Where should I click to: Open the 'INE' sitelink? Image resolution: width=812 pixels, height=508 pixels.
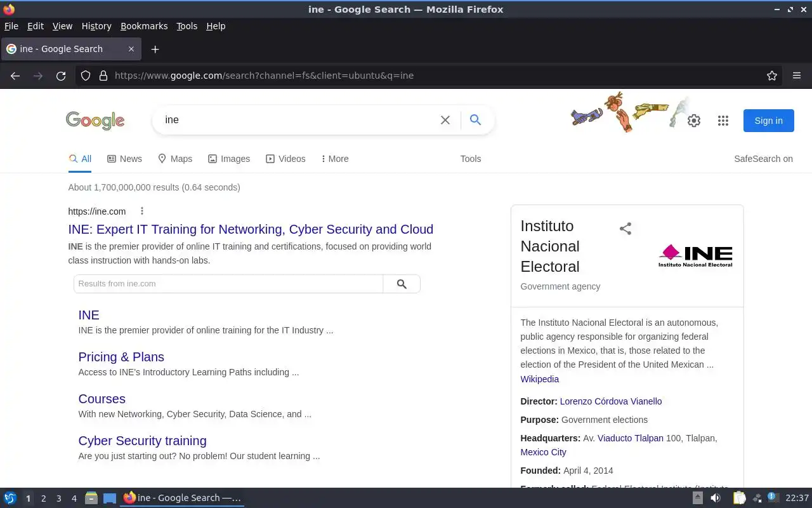[89, 315]
